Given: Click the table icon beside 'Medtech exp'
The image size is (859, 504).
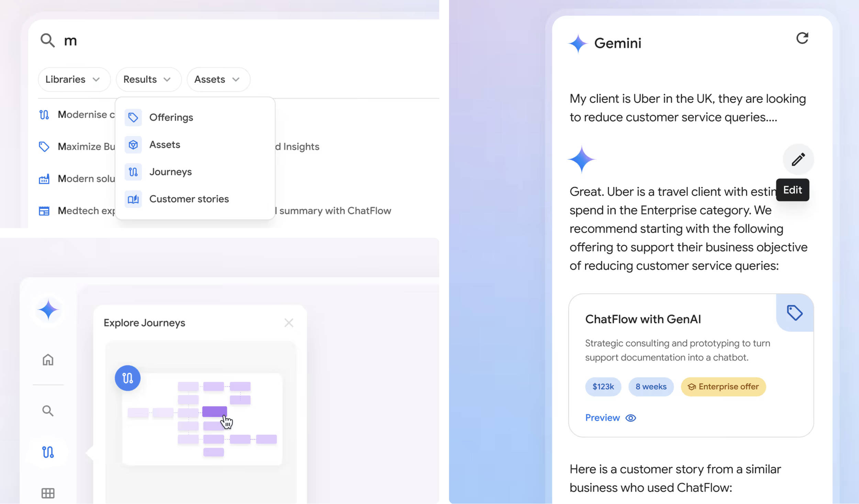Looking at the screenshot, I should coord(44,211).
